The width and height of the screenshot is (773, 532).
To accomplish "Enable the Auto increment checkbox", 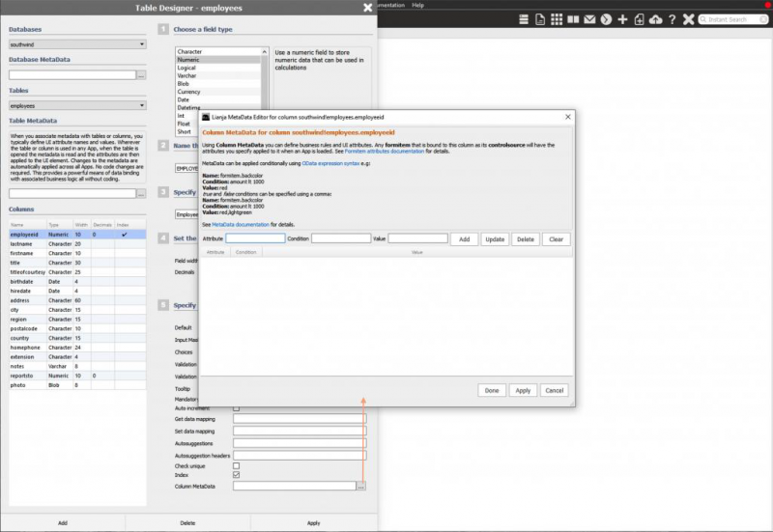I will 237,408.
